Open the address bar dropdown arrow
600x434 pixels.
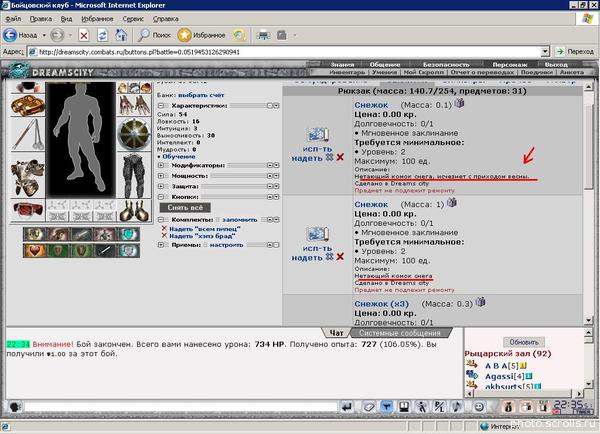point(545,52)
